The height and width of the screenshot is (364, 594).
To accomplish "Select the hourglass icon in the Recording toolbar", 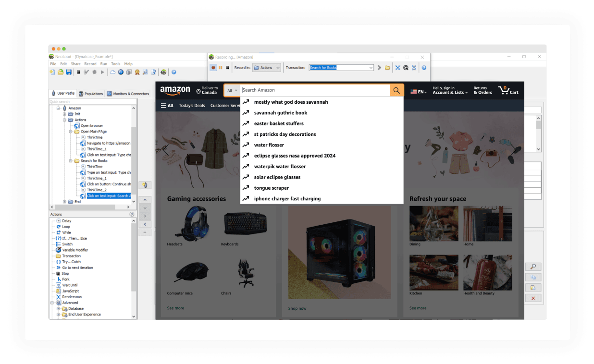I will coord(414,67).
